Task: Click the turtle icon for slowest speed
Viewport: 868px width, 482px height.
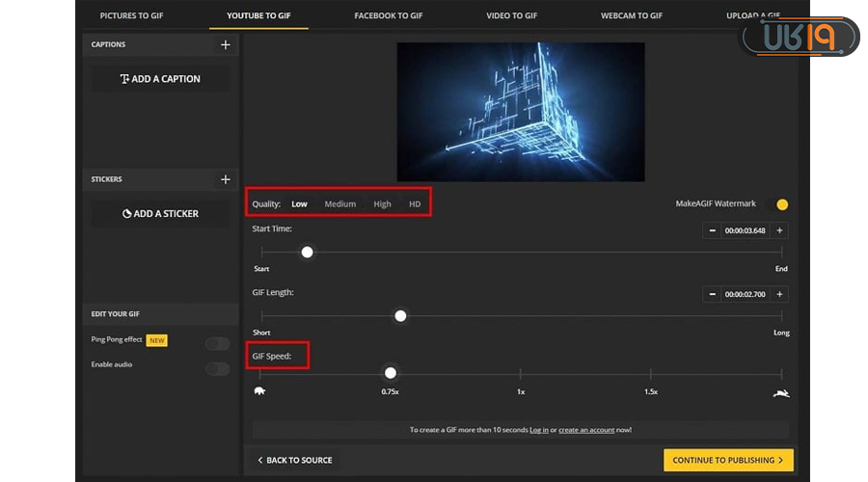Action: [x=259, y=391]
